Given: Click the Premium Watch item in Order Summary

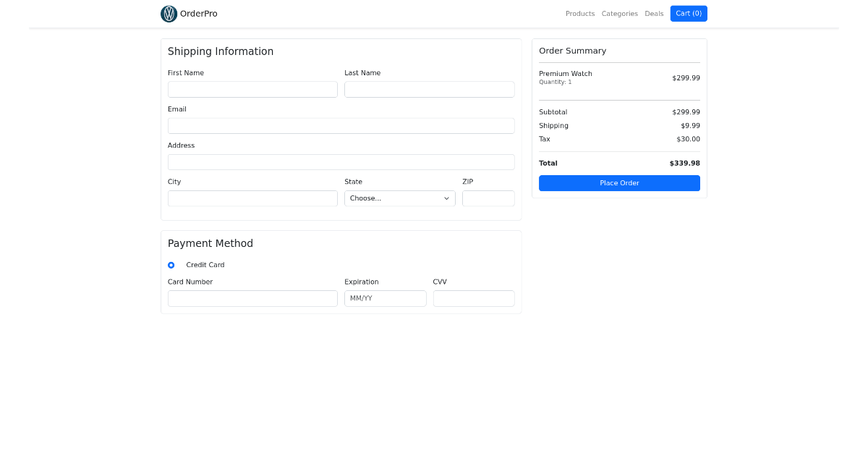Looking at the screenshot, I should point(566,77).
